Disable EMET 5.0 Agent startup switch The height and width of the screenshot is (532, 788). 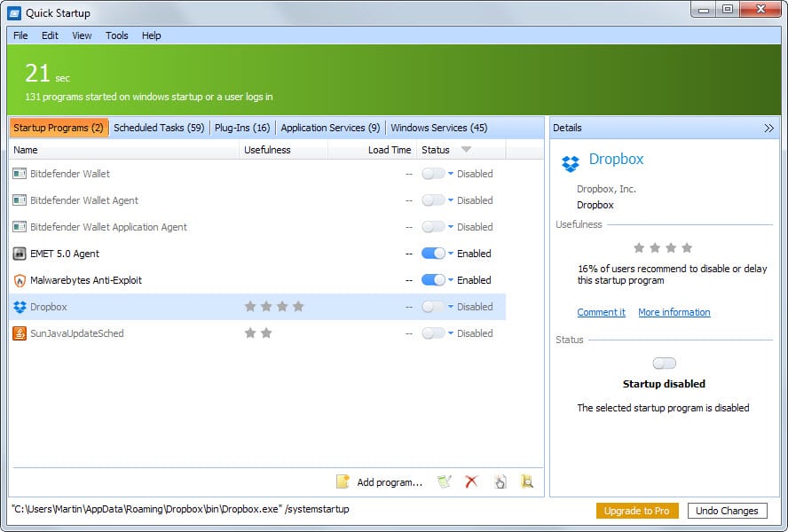pos(433,254)
